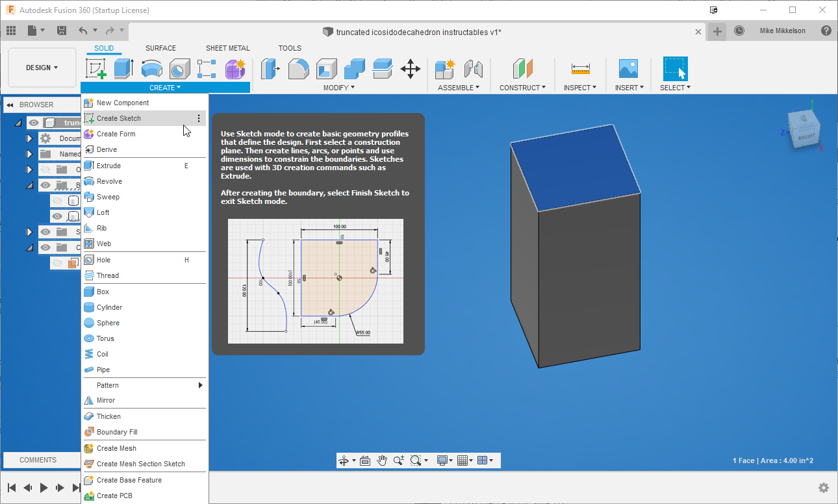Image resolution: width=838 pixels, height=504 pixels.
Task: Toggle visibility of the Sketches folder
Action: pyautogui.click(x=46, y=231)
